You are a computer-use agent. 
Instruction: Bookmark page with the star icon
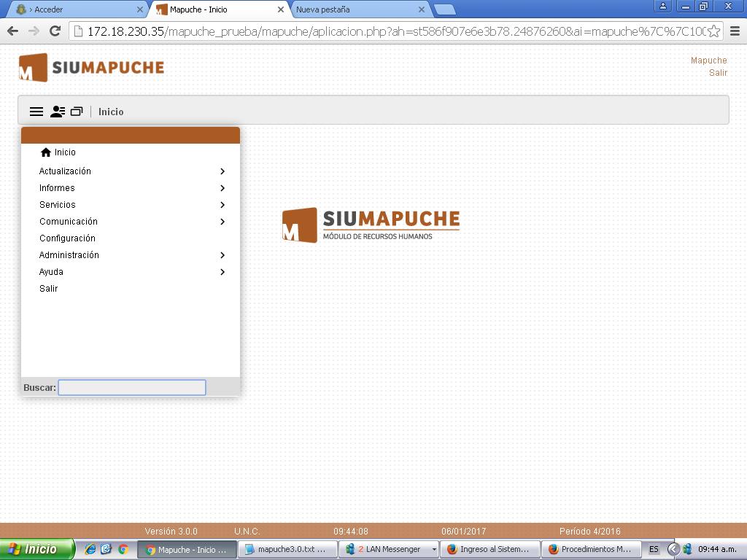pos(713,31)
